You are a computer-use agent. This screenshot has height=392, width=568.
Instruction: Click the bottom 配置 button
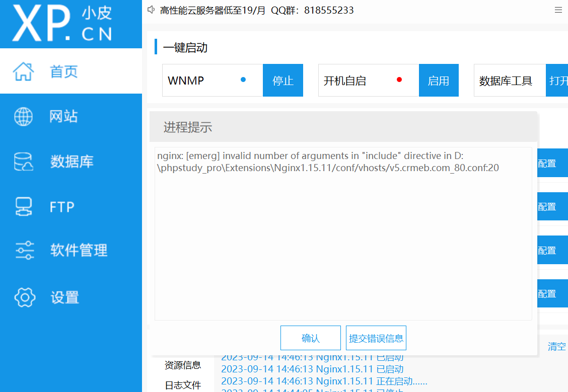coord(552,293)
